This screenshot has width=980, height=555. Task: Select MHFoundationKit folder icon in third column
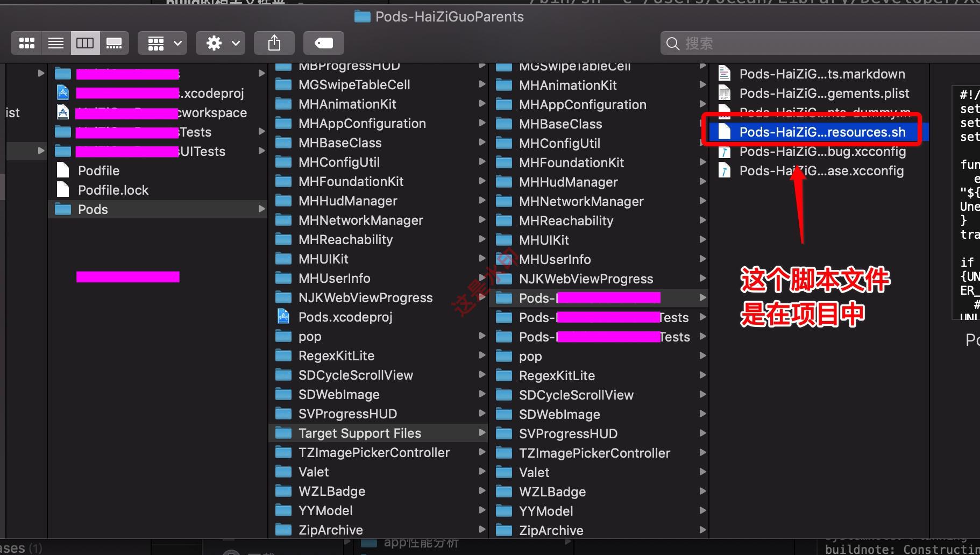click(504, 162)
